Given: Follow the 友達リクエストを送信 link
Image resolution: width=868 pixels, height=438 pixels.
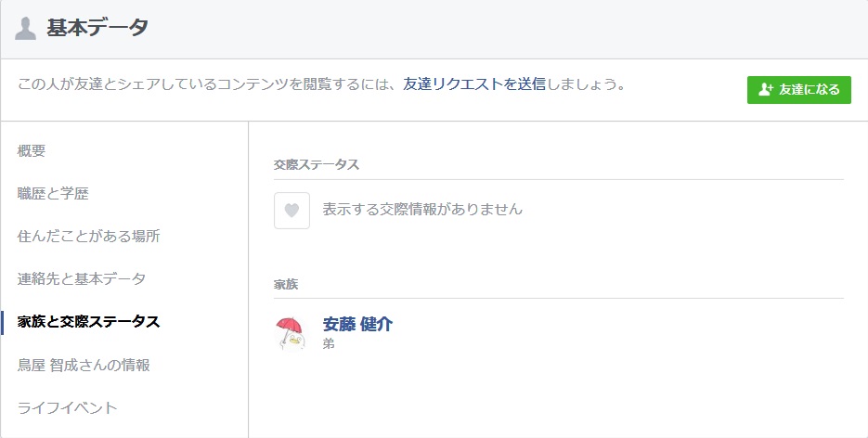Looking at the screenshot, I should (x=474, y=85).
